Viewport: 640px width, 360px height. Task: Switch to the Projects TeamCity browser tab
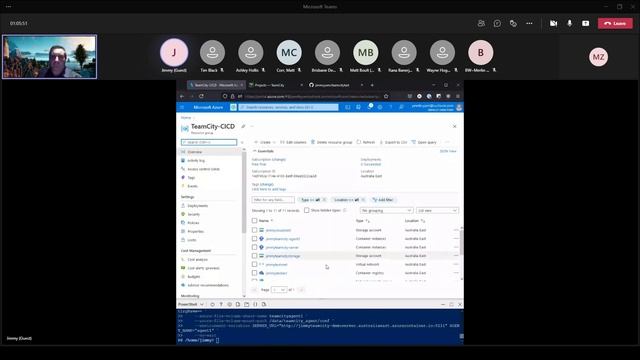coord(275,85)
